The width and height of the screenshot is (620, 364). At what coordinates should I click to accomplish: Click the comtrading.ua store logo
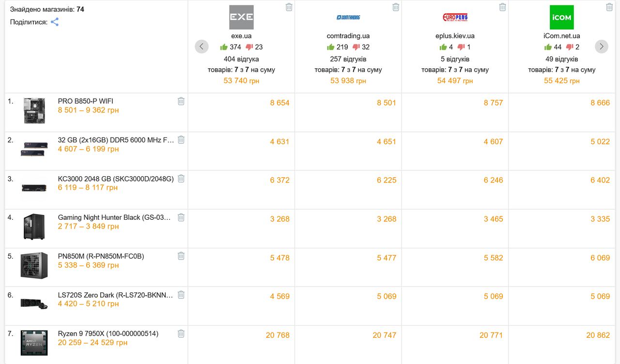click(x=348, y=17)
